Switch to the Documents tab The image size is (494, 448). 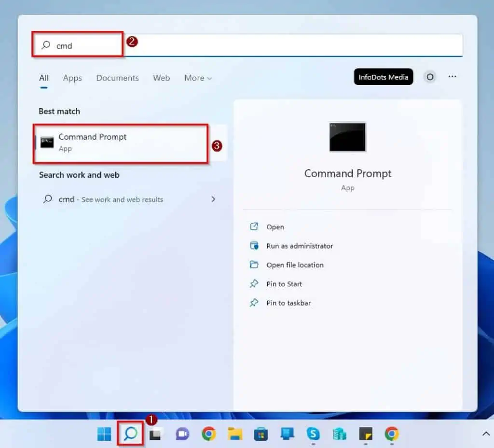coord(117,78)
